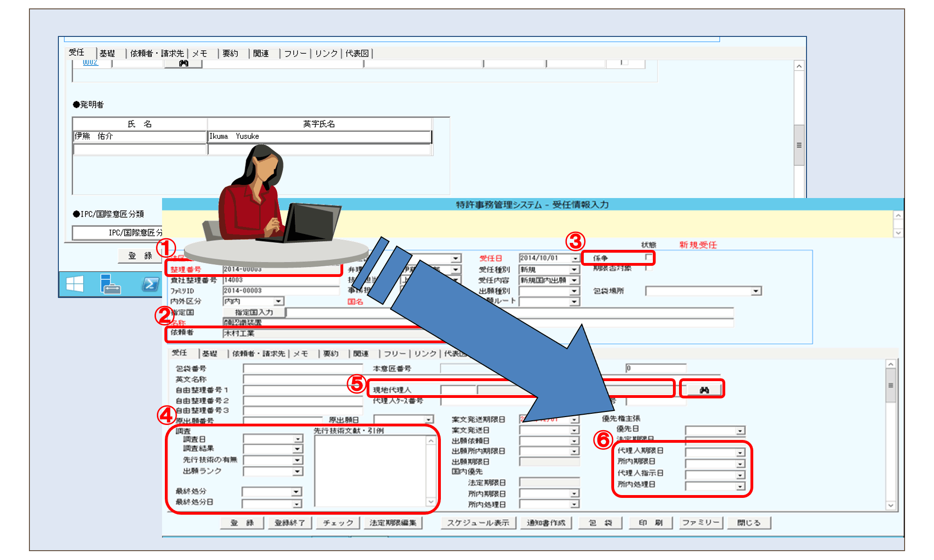Viewport: 934px width, 560px height.
Task: Open the メモ tab in lower form
Action: (x=300, y=354)
